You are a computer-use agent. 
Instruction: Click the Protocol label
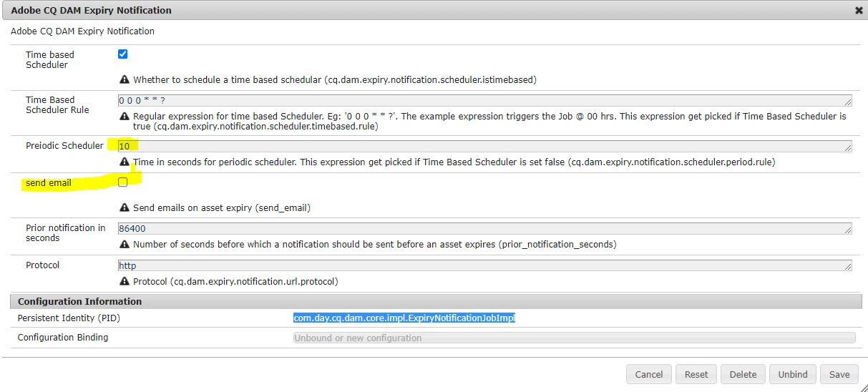tap(43, 265)
